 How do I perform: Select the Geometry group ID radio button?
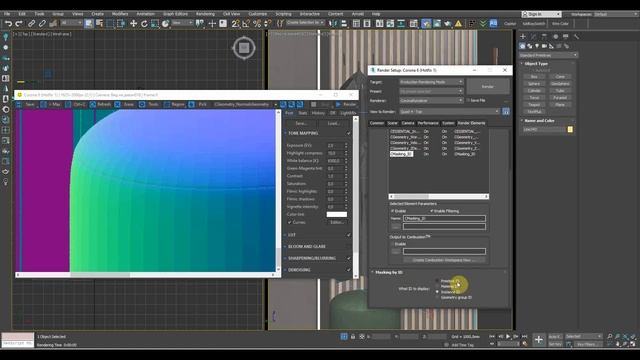437,298
